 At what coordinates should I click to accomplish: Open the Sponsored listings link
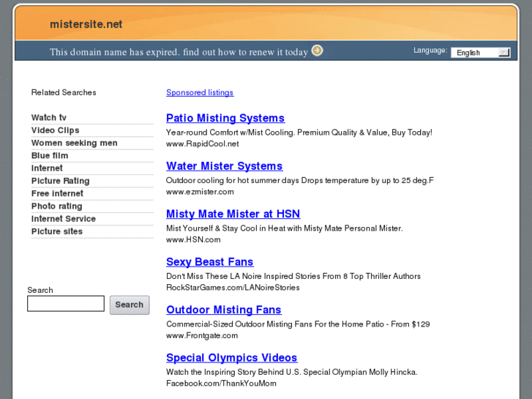click(200, 92)
